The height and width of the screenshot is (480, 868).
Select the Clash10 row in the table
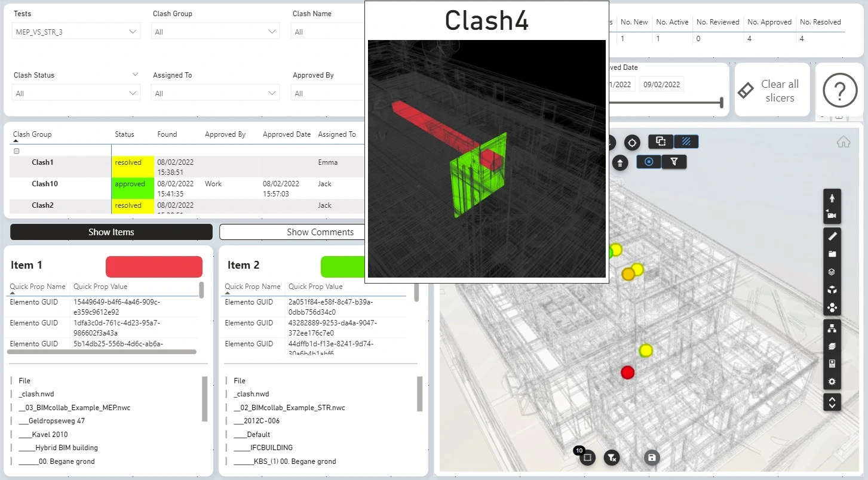tap(186, 188)
